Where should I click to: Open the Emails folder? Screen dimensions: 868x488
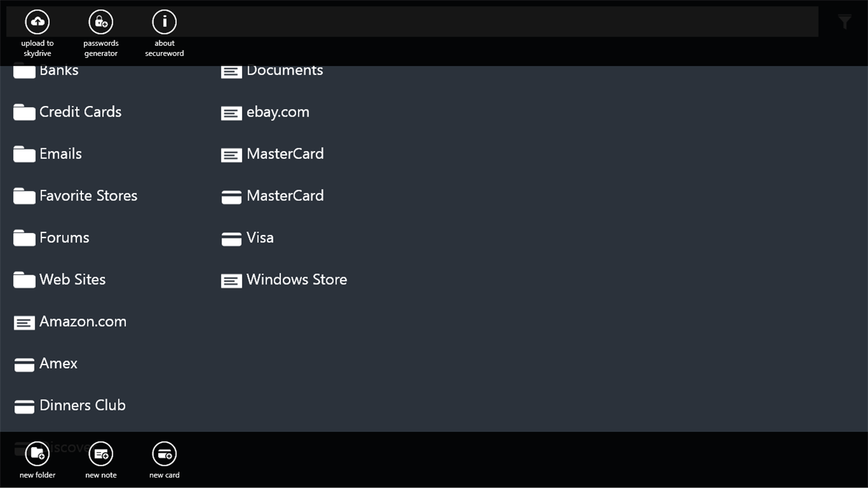[x=60, y=154]
